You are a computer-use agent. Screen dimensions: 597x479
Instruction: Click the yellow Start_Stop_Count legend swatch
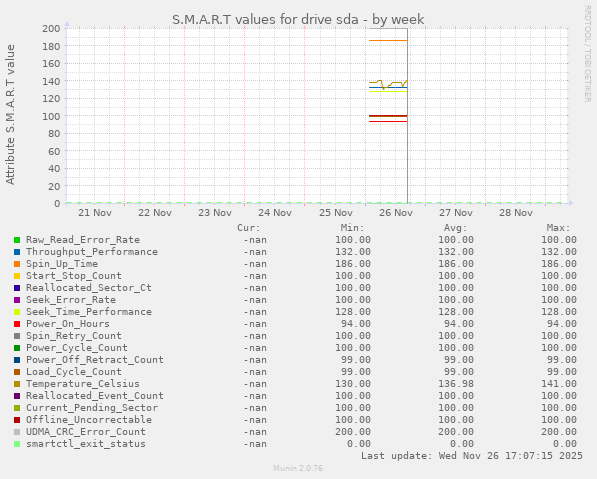coord(17,276)
